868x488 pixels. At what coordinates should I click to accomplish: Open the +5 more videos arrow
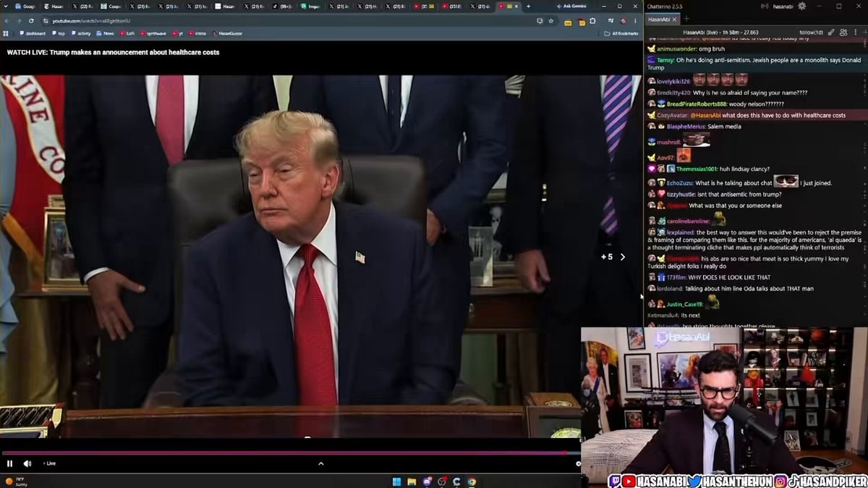tap(623, 257)
